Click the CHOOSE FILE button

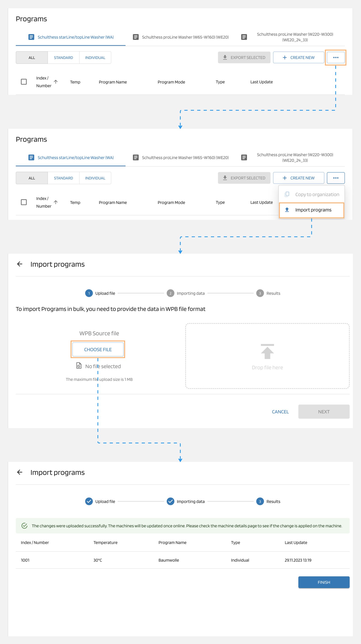tap(98, 350)
